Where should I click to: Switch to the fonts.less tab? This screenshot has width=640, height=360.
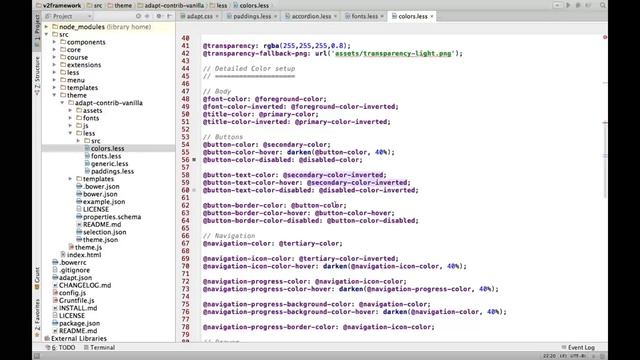[364, 16]
